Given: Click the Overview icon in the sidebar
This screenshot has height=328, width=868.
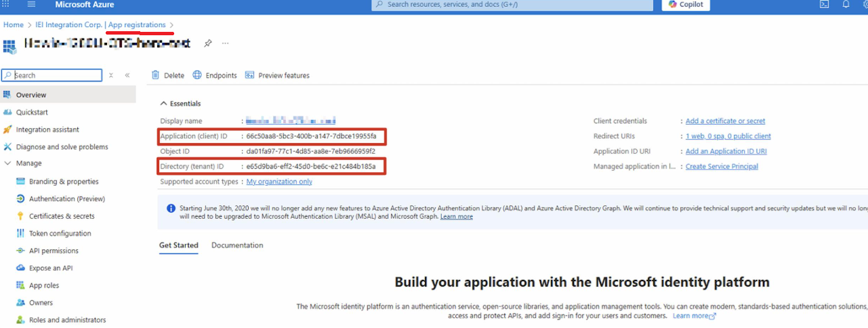Looking at the screenshot, I should 7,95.
